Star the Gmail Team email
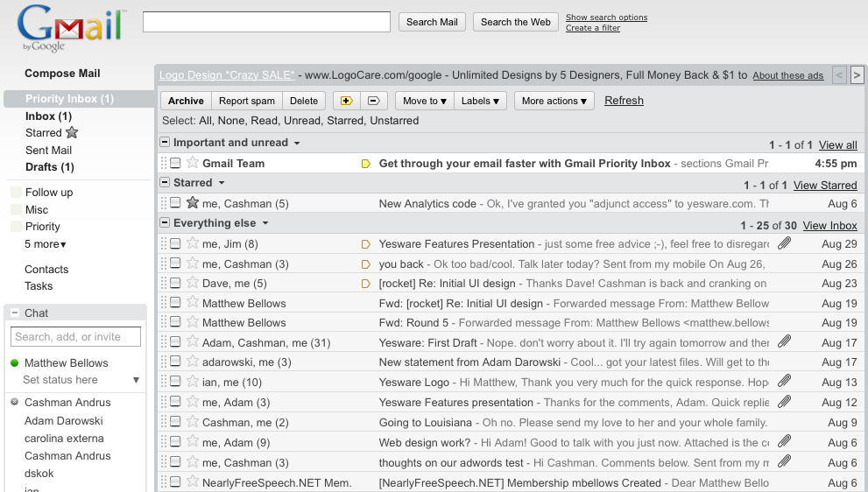The width and height of the screenshot is (868, 492). (193, 162)
